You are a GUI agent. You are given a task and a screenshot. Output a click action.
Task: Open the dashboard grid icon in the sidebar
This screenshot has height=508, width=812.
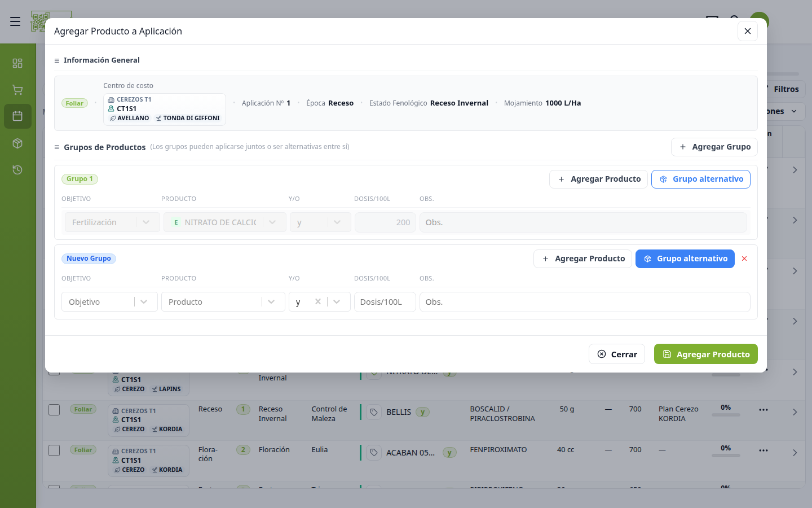[x=17, y=63]
